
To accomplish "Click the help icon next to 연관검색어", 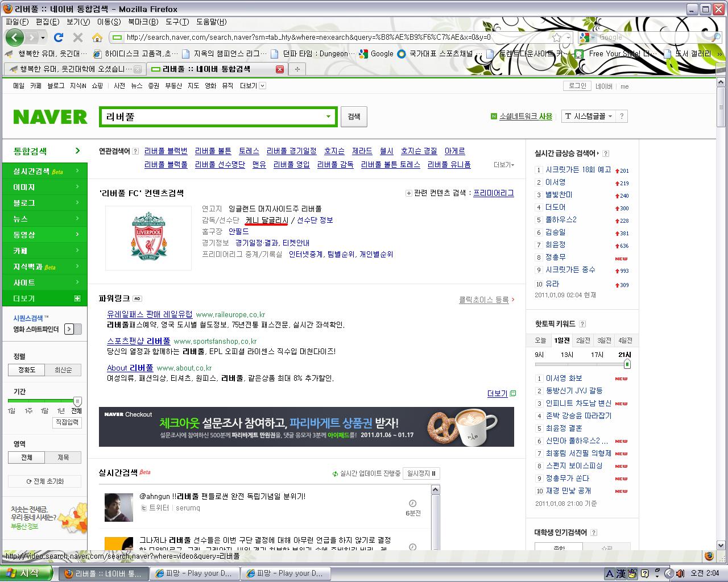I will point(135,151).
